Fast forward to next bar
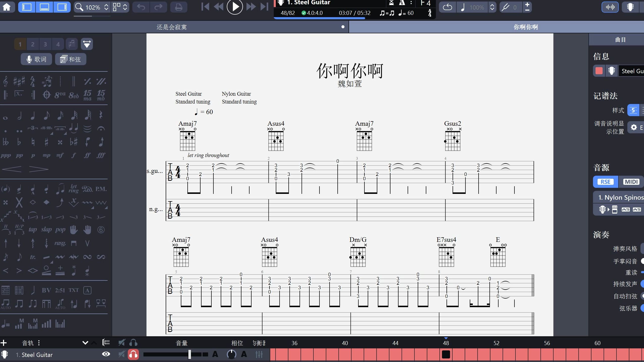 tap(251, 7)
